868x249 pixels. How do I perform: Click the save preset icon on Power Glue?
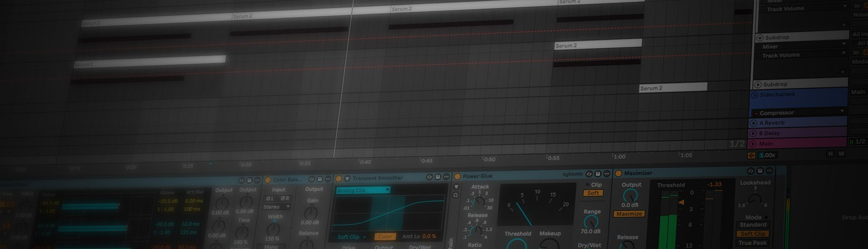pyautogui.click(x=598, y=174)
